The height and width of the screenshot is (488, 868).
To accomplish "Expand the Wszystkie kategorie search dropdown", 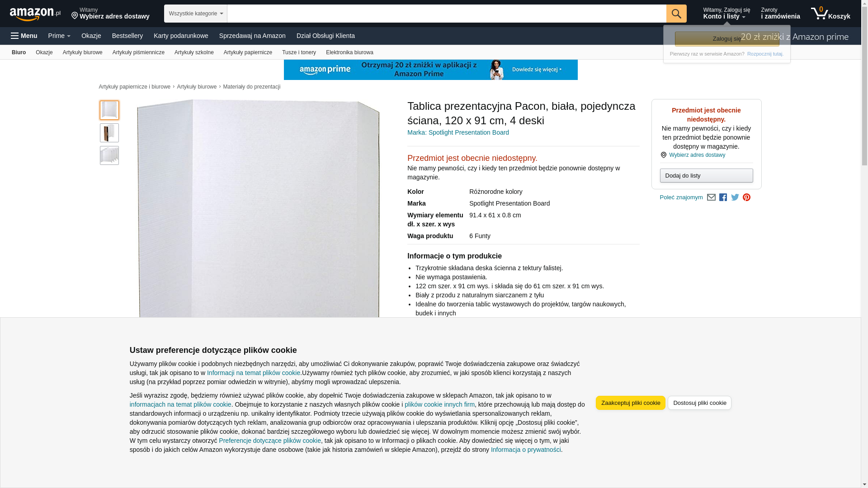I will tap(196, 14).
